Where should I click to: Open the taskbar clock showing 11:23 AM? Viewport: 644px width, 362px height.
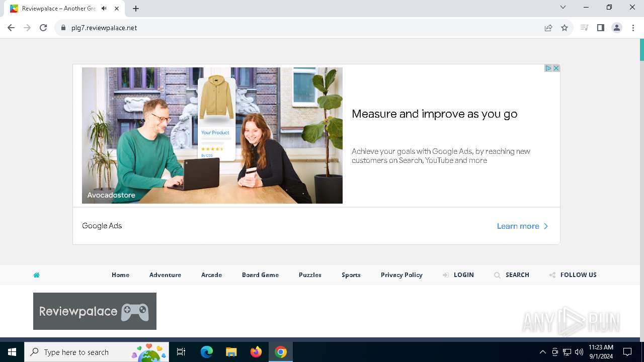pyautogui.click(x=601, y=352)
